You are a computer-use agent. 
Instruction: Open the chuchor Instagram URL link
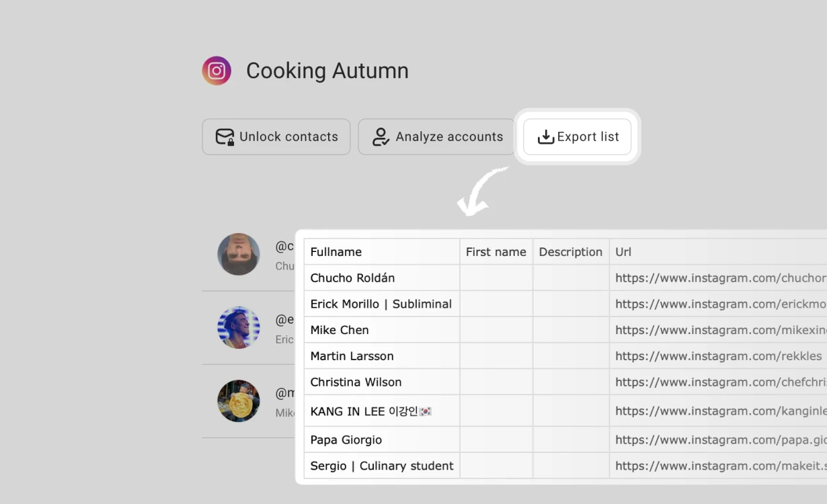click(x=716, y=278)
